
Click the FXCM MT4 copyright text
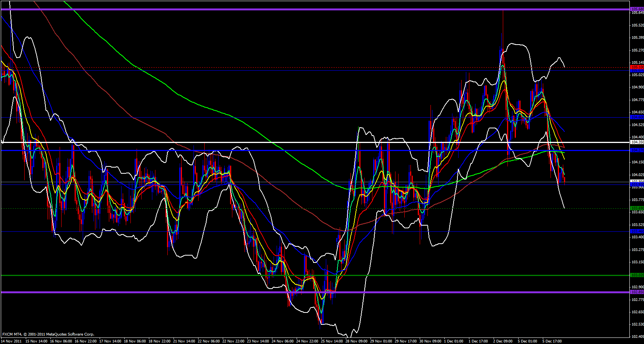pyautogui.click(x=48, y=334)
